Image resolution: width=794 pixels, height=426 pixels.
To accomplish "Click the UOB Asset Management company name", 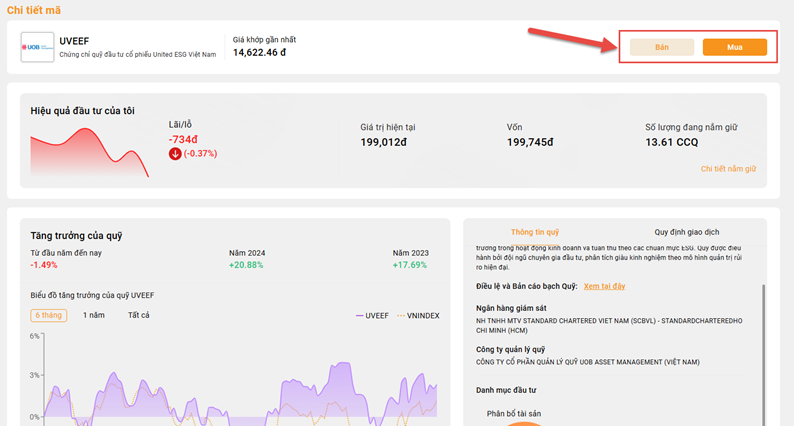I will pyautogui.click(x=587, y=362).
